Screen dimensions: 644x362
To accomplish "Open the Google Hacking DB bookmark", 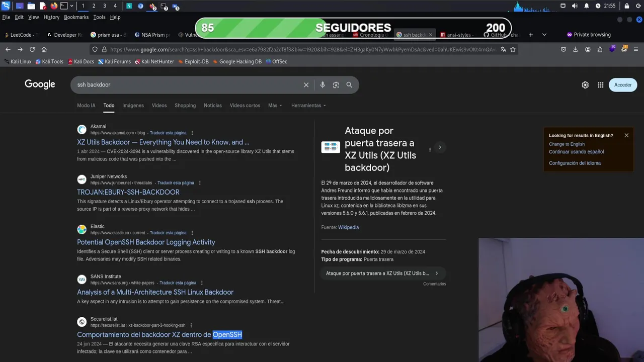I will tap(237, 61).
